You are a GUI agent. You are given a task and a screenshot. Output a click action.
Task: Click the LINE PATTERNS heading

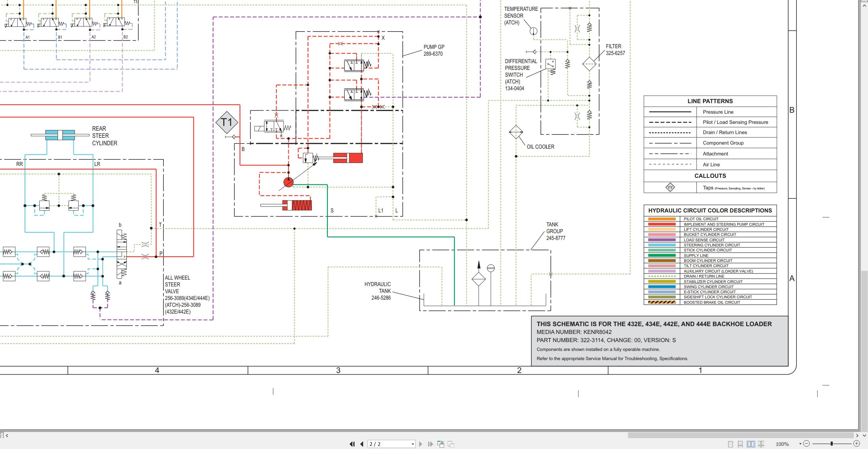point(710,101)
